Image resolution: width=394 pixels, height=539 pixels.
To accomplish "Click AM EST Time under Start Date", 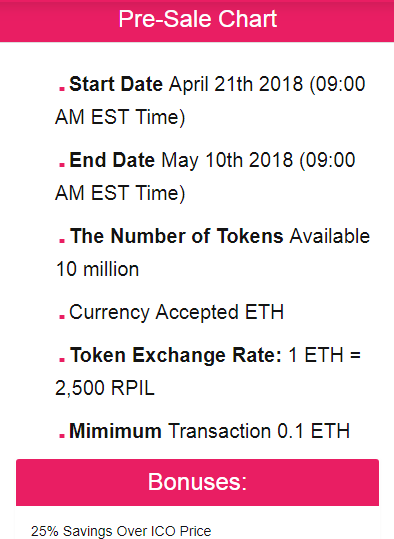I will [x=120, y=118].
